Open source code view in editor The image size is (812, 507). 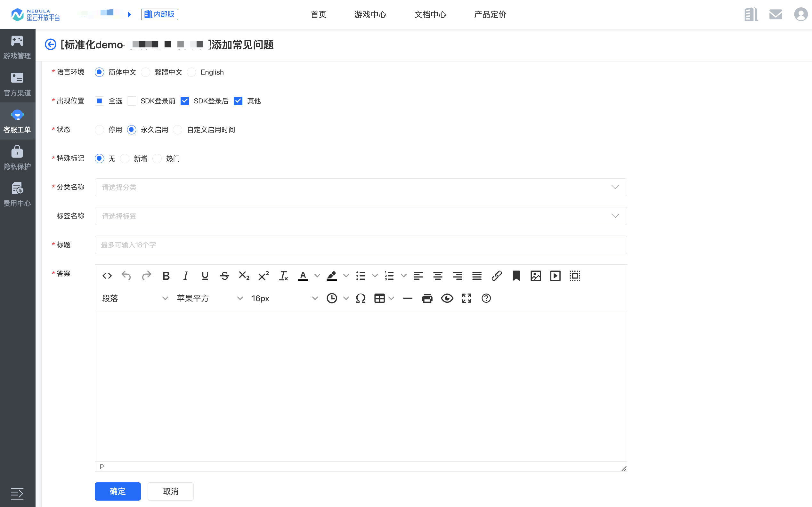(x=107, y=276)
